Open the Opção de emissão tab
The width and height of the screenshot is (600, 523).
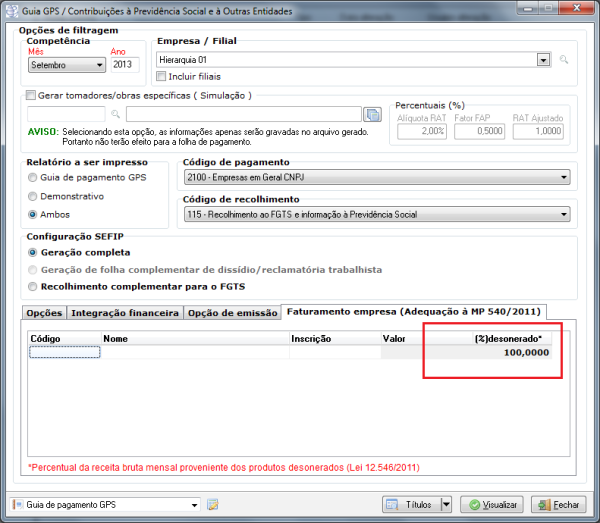tap(233, 313)
